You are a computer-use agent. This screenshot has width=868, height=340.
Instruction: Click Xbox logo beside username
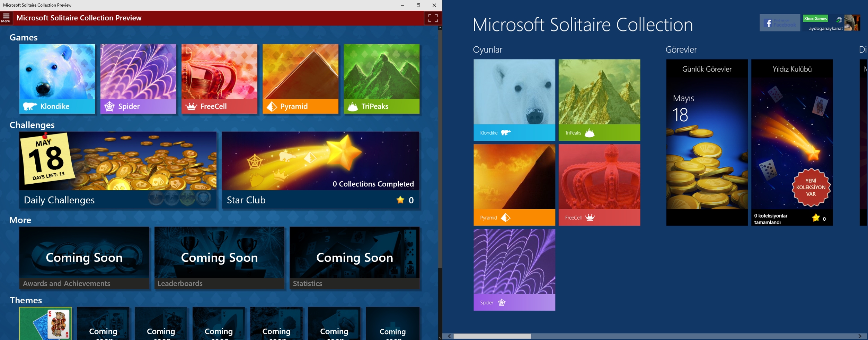839,20
